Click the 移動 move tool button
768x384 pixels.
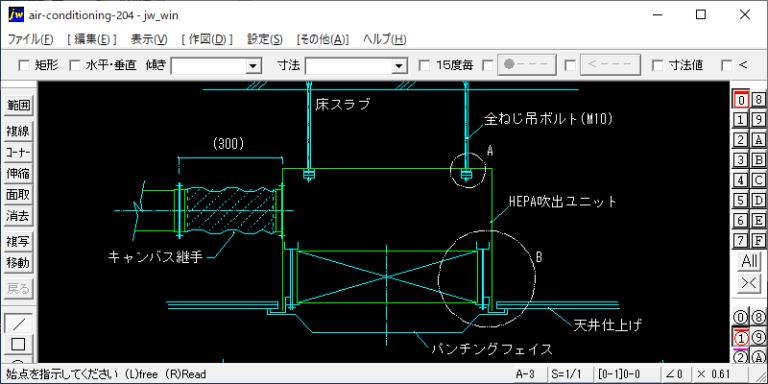click(x=19, y=263)
